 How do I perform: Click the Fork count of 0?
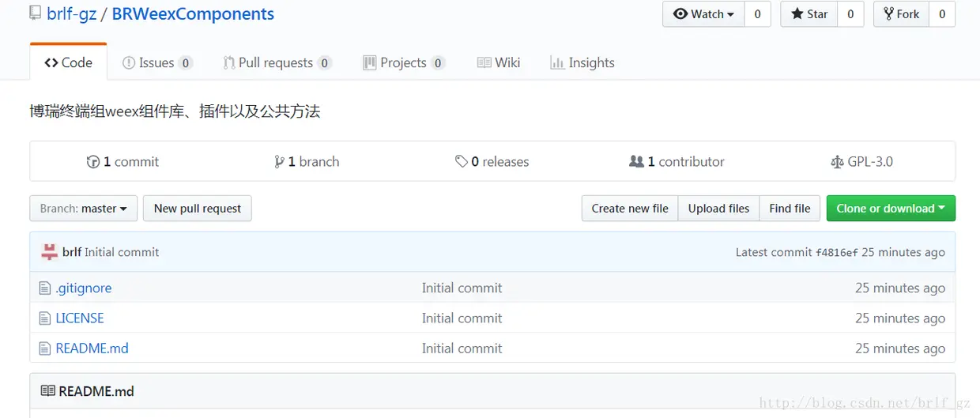(x=942, y=14)
